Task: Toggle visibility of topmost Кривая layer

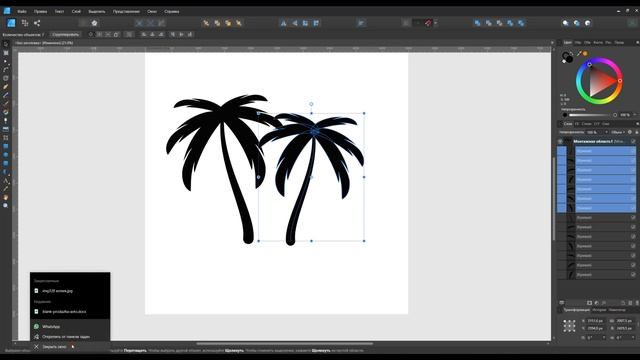Action: (x=633, y=151)
